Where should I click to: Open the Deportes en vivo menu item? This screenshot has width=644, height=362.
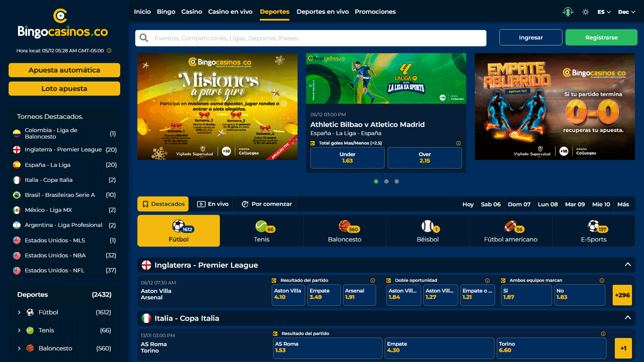point(322,12)
